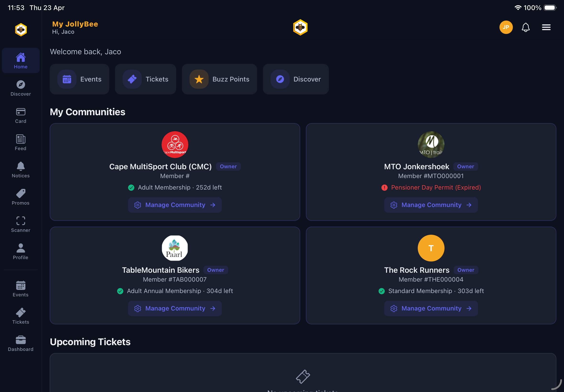Image resolution: width=564 pixels, height=392 pixels.
Task: Open Promos from the sidebar
Action: click(21, 196)
